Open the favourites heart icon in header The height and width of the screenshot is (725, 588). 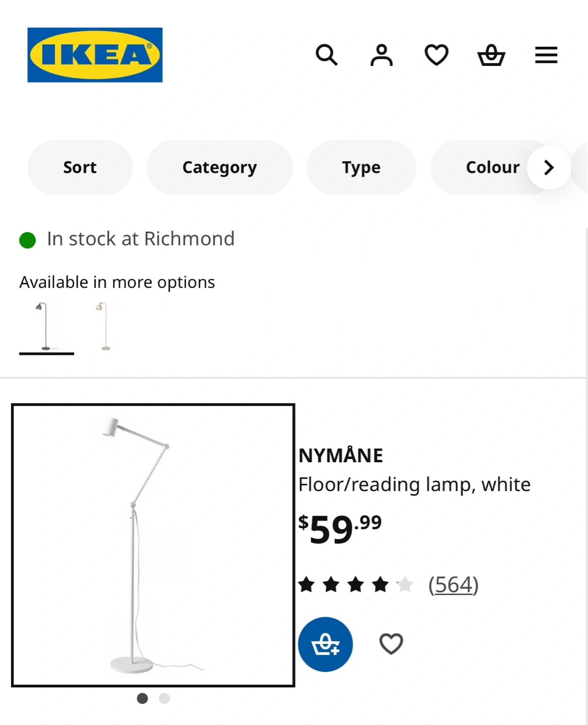pyautogui.click(x=436, y=55)
